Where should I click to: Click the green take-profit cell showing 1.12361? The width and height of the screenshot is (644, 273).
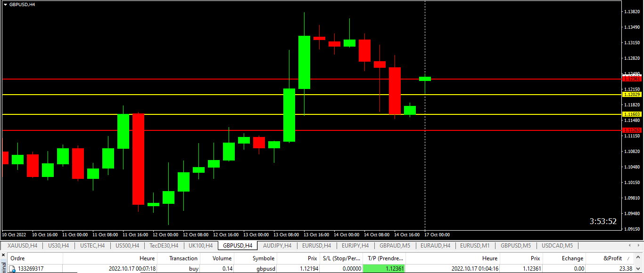click(384, 268)
